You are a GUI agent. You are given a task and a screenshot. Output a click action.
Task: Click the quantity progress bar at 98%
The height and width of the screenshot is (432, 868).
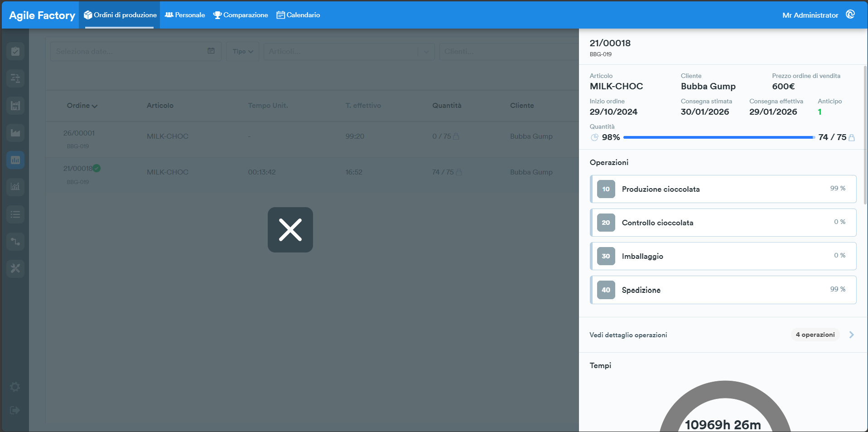point(719,137)
